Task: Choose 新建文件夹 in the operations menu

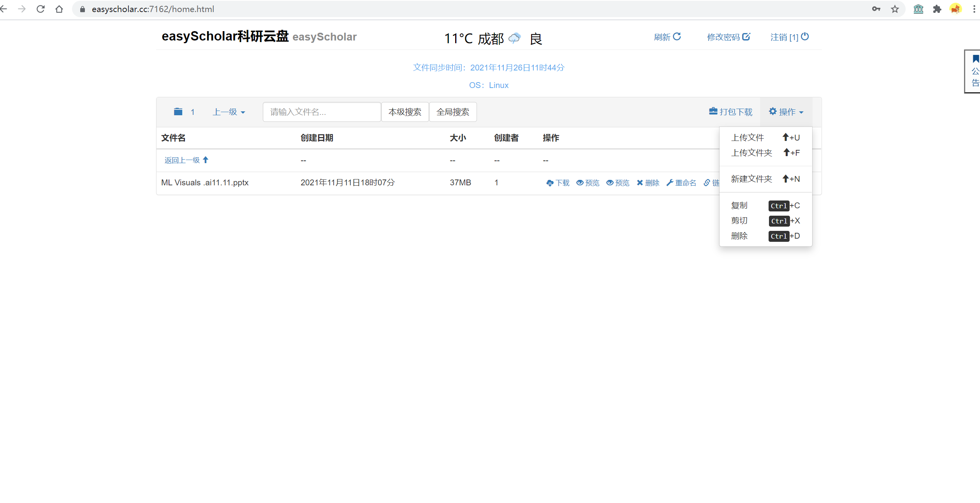Action: coord(751,179)
